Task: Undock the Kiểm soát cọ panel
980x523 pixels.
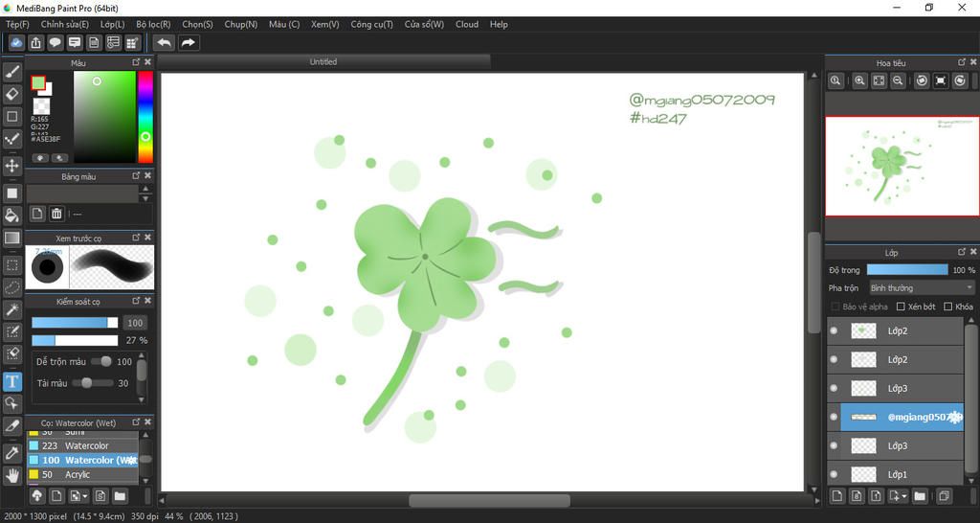Action: (136, 301)
